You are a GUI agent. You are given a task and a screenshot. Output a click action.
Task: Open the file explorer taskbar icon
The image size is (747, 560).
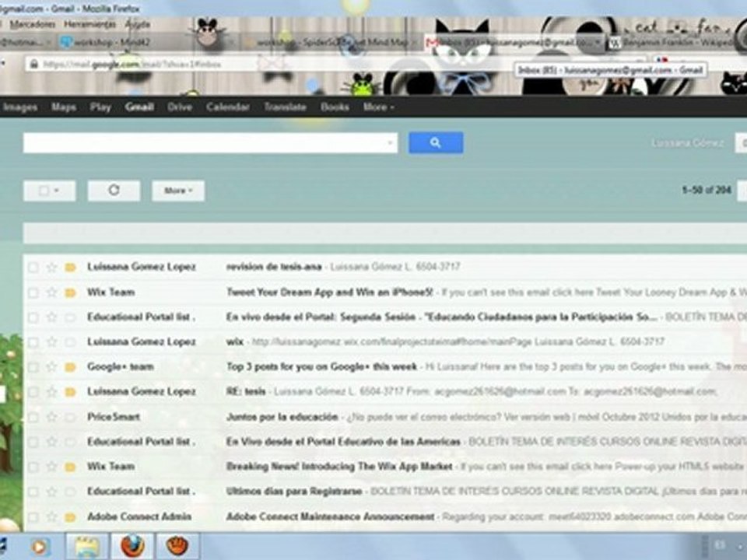(86, 546)
